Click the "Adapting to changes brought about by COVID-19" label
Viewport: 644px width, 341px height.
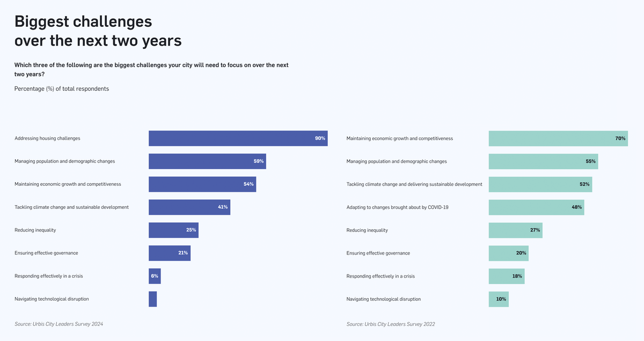pos(397,207)
